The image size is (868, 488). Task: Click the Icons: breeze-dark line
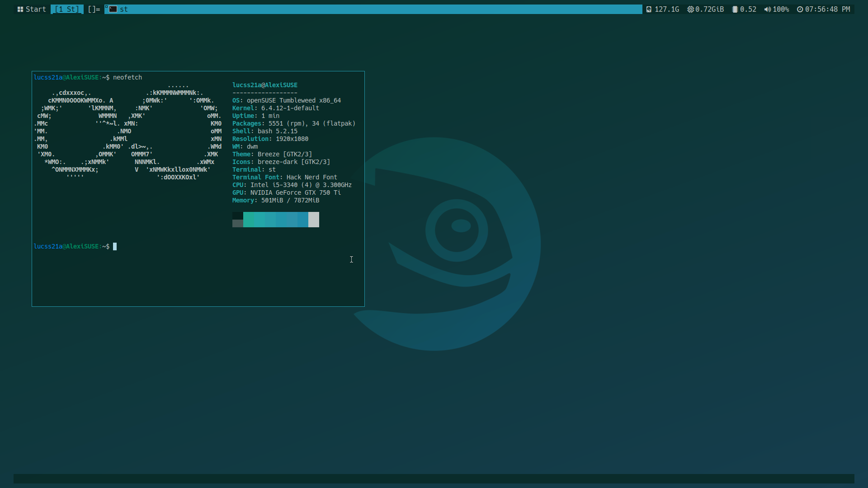[x=281, y=162]
